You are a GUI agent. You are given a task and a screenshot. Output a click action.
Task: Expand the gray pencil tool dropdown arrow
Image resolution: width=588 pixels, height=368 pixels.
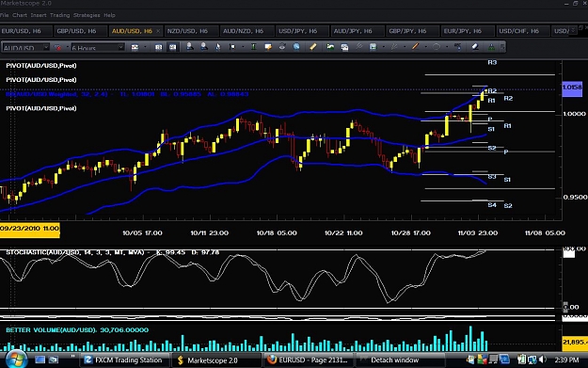click(405, 47)
